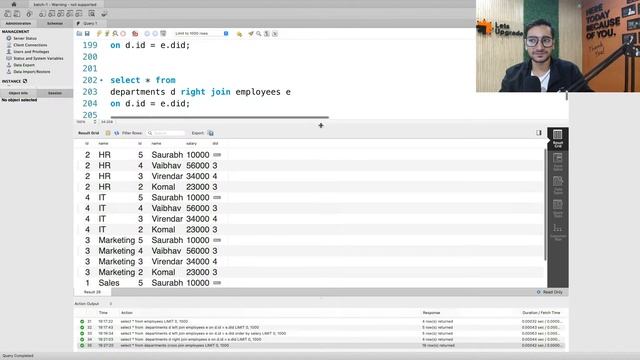Create new table icon

click(x=51, y=14)
